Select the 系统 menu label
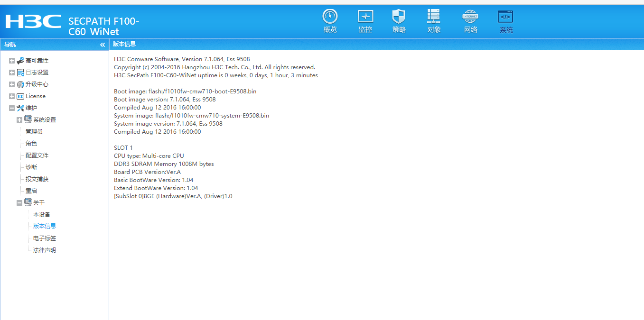 tap(506, 30)
